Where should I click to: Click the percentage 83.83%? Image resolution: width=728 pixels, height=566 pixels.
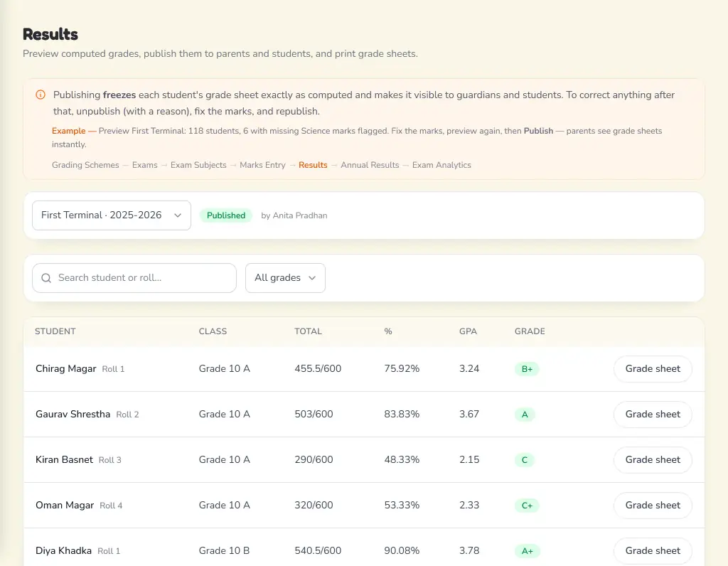point(402,414)
